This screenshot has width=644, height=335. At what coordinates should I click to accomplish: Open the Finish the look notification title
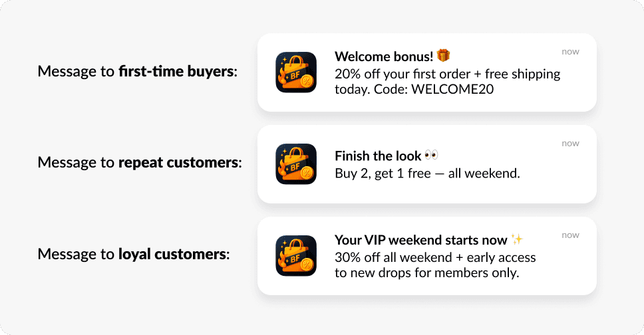click(378, 156)
